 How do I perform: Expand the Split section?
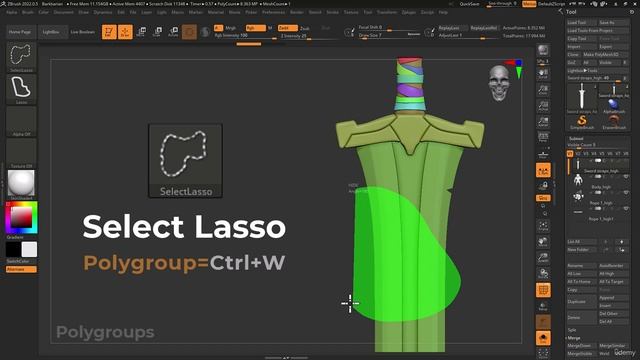click(x=572, y=330)
